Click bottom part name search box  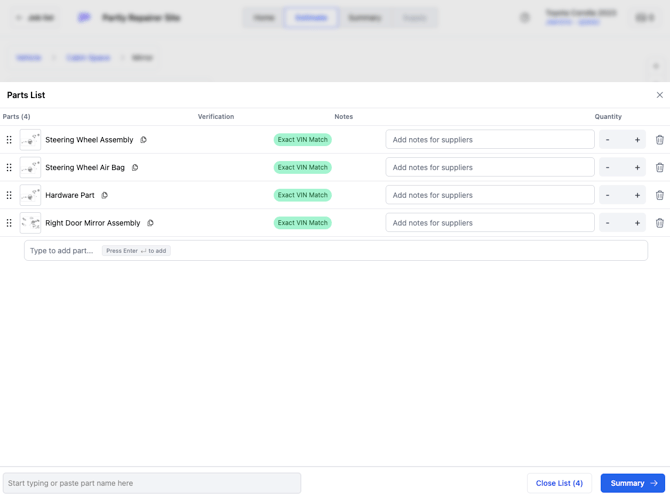click(x=152, y=483)
